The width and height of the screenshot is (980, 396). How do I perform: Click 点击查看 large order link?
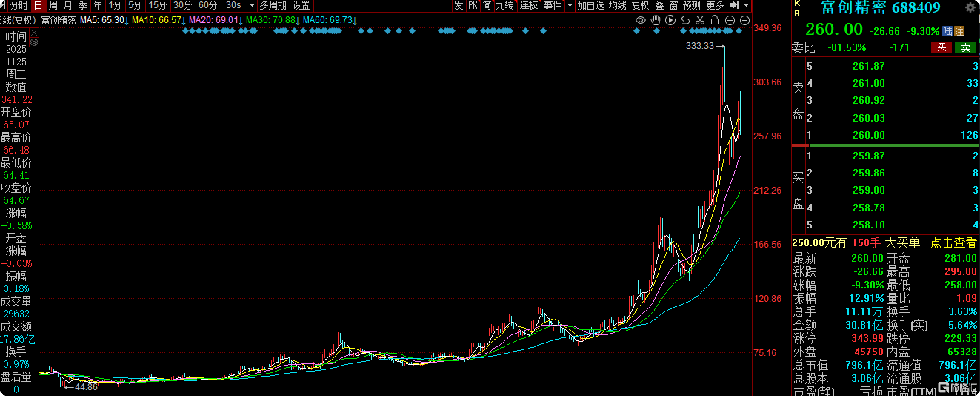coord(953,242)
